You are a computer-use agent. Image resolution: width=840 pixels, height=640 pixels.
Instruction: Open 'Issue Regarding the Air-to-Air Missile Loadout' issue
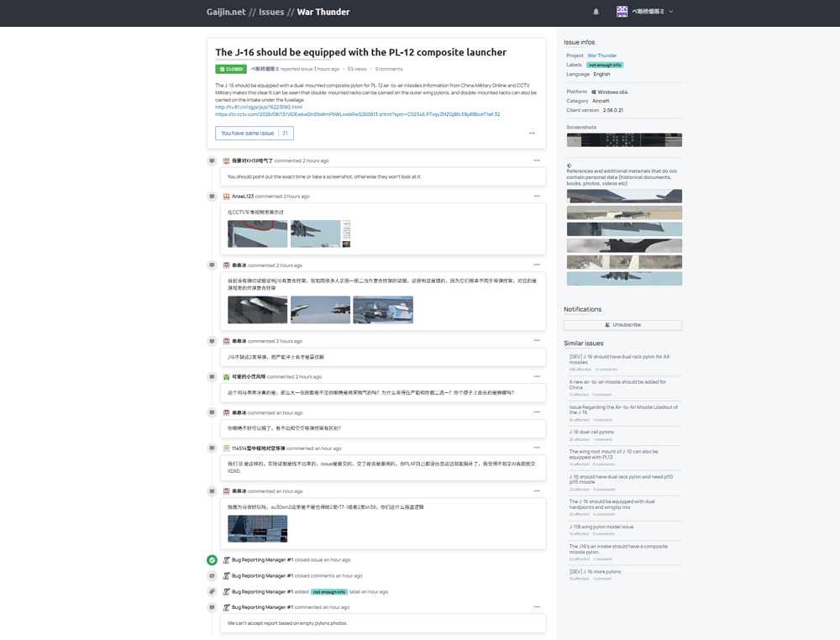623,410
